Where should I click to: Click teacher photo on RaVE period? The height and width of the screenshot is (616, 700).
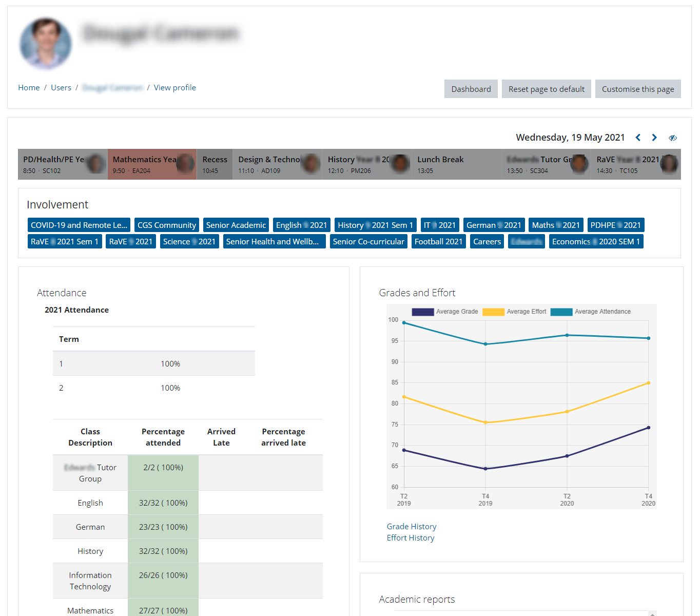pyautogui.click(x=669, y=164)
